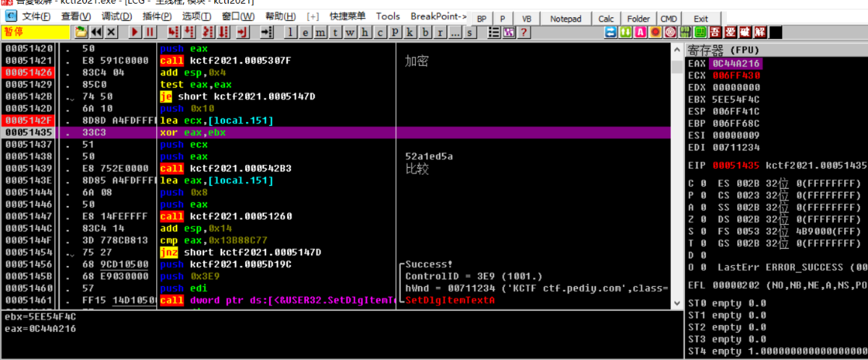
Task: Click the red '吾' toolbar icon
Action: point(715,32)
